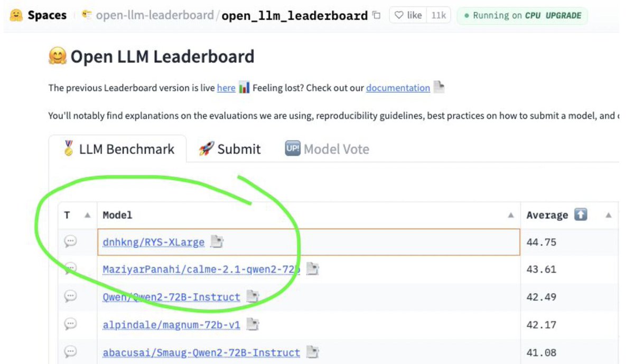Copy the open_llm_leaderboard space name icon
The height and width of the screenshot is (364, 634).
[376, 15]
